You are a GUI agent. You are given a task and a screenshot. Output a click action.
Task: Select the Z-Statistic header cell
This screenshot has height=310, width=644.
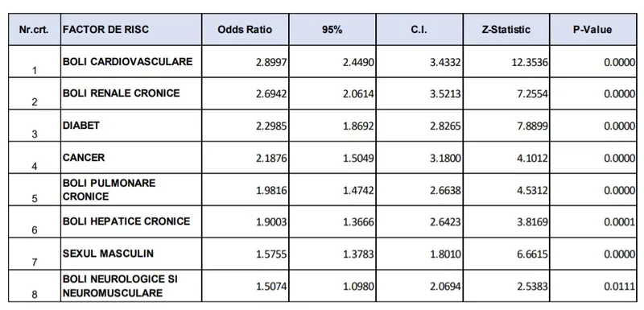click(506, 30)
